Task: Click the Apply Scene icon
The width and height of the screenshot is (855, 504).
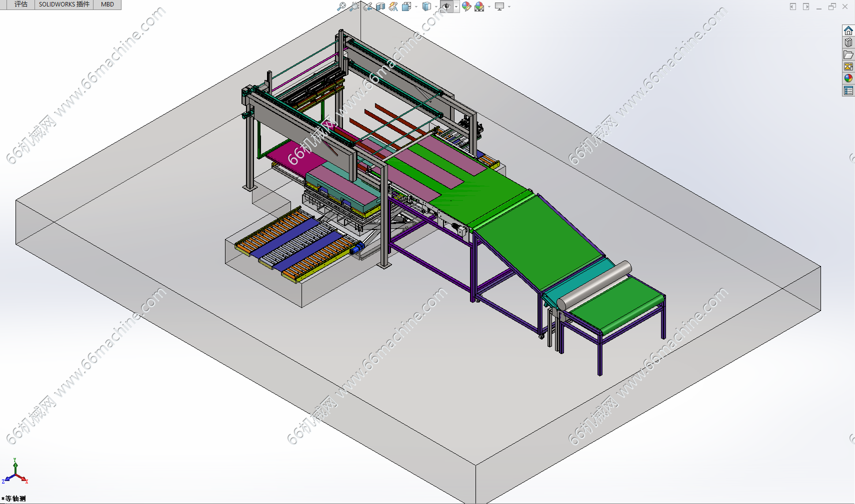Action: (x=479, y=6)
